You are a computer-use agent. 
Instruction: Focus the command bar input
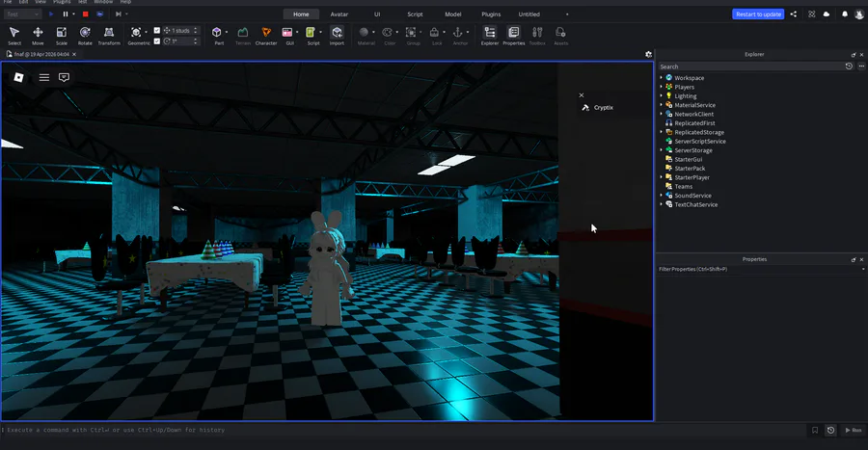pyautogui.click(x=404, y=430)
